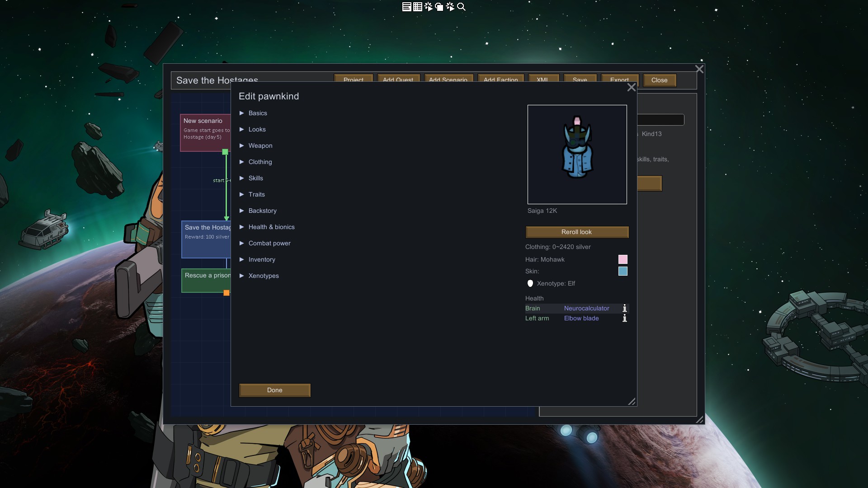
Task: Click the Kind13 text in side panel
Action: [x=651, y=134]
